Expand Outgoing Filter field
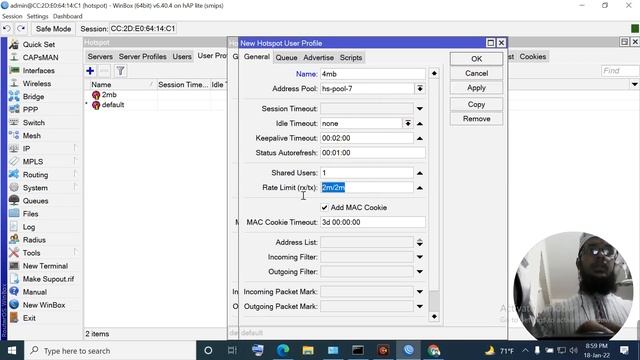This screenshot has width=640, height=360. click(x=420, y=272)
